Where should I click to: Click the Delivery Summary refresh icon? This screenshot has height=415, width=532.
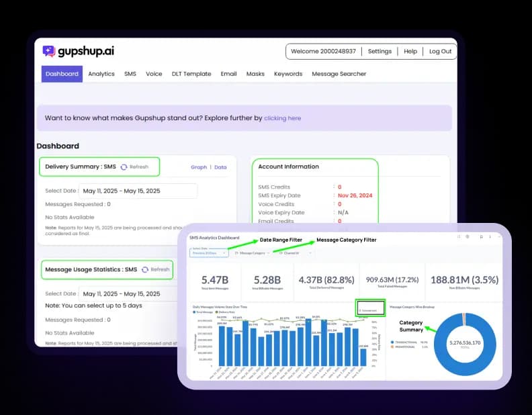[x=124, y=167]
